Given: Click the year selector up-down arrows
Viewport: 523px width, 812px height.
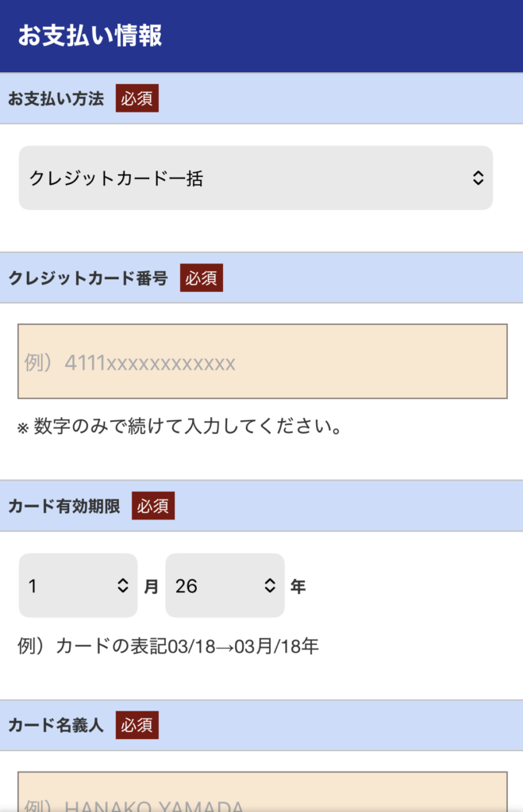Looking at the screenshot, I should point(270,586).
